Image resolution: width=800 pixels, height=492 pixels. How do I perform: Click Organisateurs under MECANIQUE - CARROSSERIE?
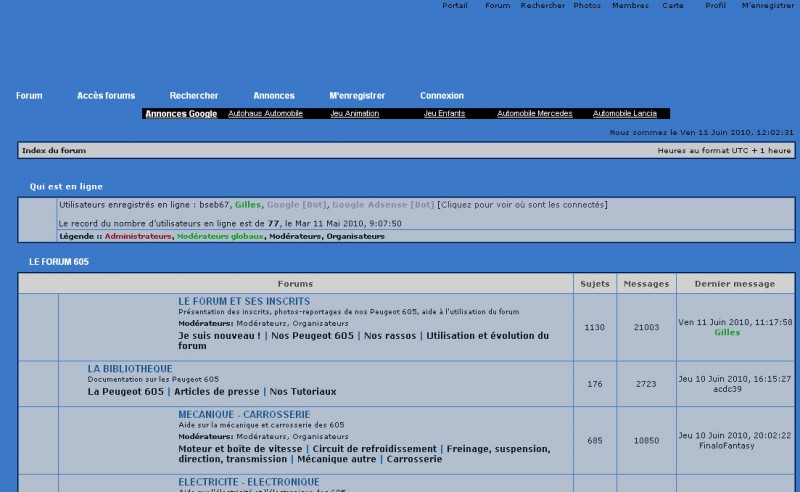coord(320,437)
